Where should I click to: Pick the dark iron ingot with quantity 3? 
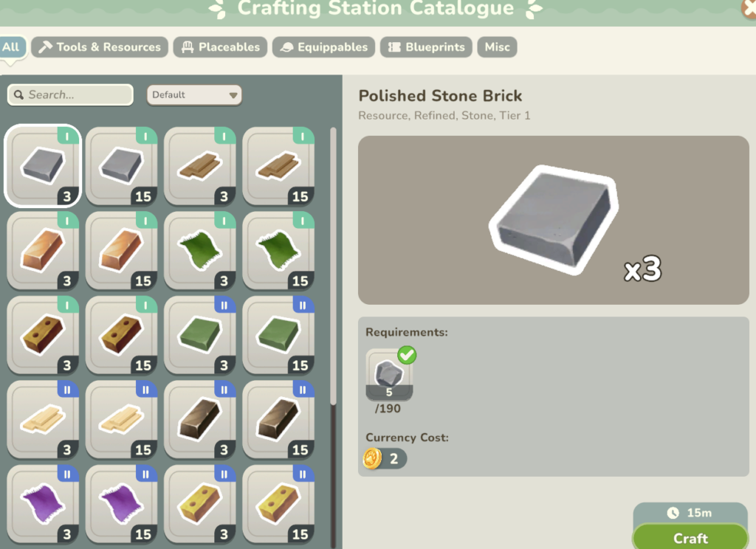pyautogui.click(x=200, y=420)
